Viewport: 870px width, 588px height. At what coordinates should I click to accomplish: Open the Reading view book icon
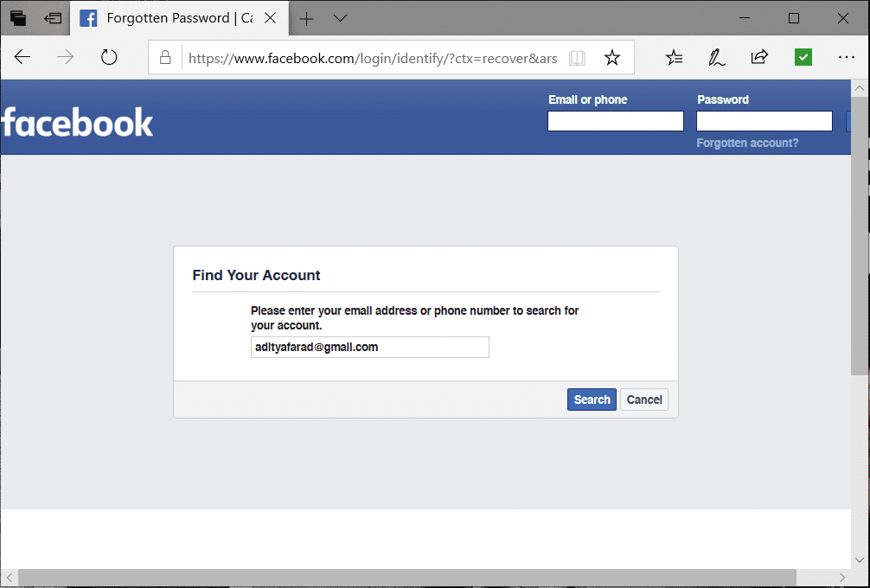coord(577,58)
